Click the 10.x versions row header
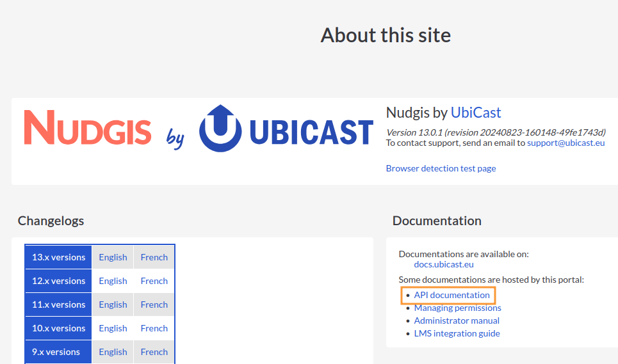 pos(59,328)
